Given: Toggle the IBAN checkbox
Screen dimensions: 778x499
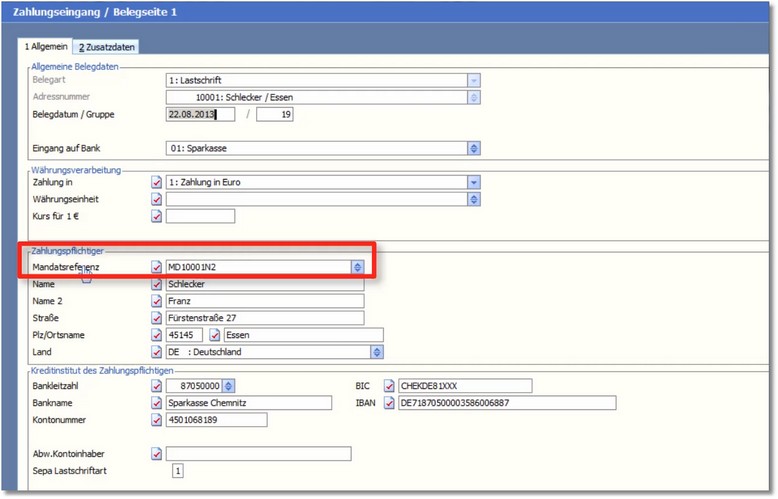Looking at the screenshot, I should (x=389, y=403).
